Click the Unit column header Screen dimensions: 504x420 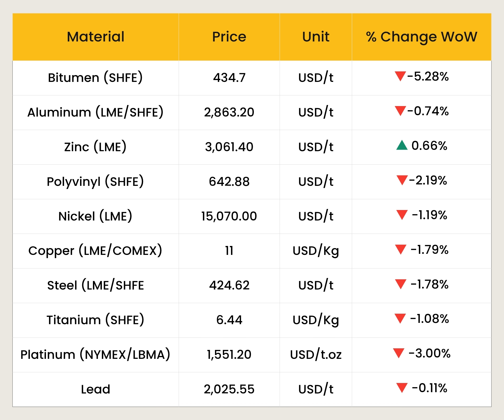click(316, 37)
